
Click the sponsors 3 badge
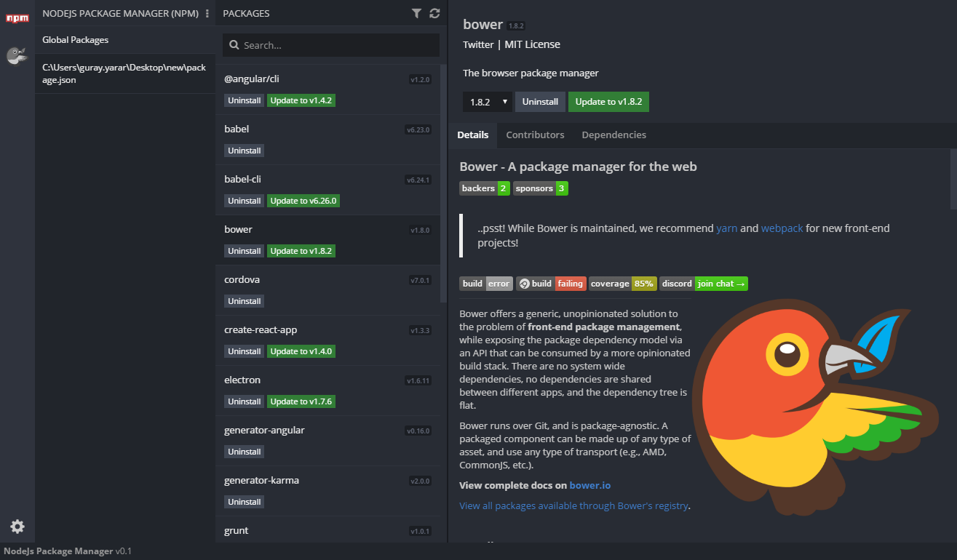[541, 188]
